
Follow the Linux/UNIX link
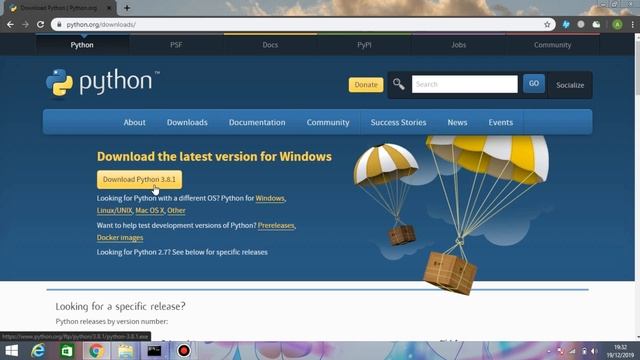coord(114,211)
